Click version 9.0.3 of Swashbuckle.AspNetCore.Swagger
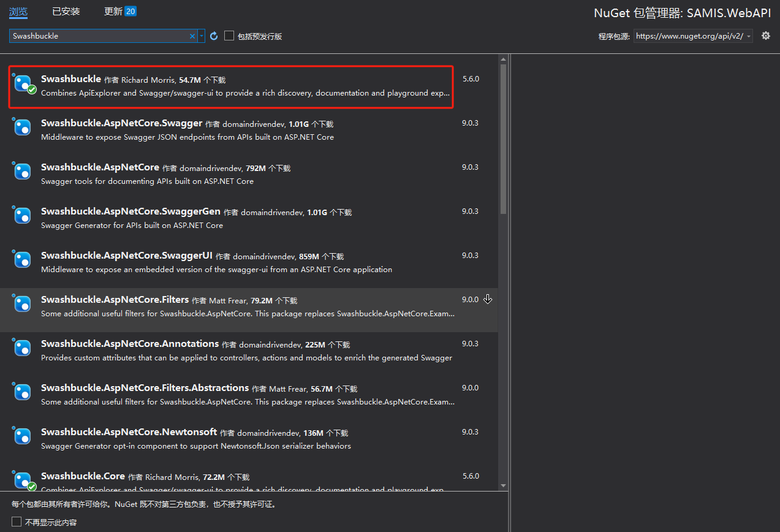This screenshot has width=780, height=532. pyautogui.click(x=470, y=123)
